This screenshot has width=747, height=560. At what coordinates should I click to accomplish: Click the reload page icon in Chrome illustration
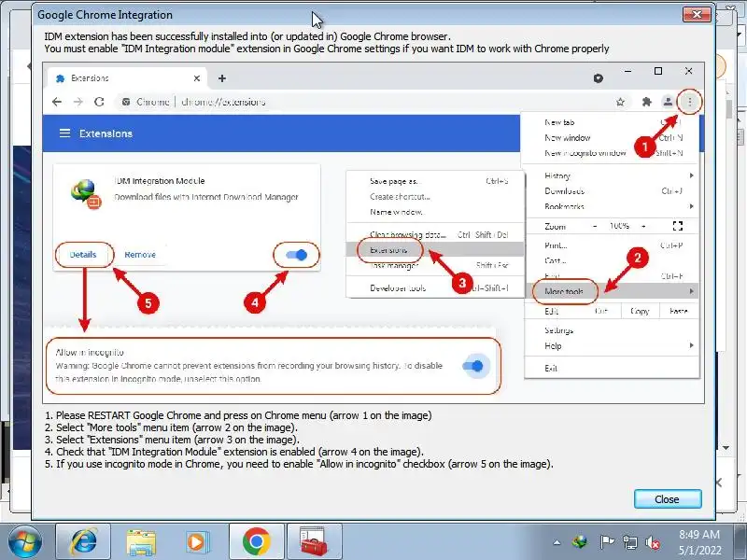pos(99,102)
